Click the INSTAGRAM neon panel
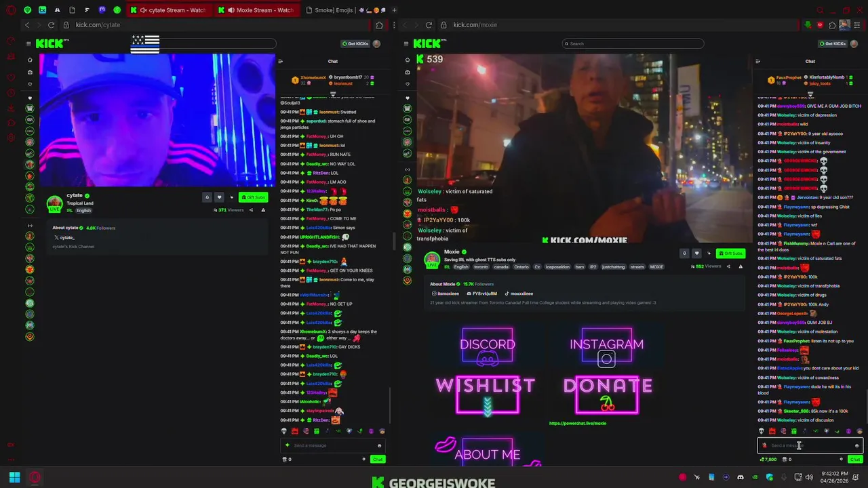868x488 pixels. (x=607, y=348)
